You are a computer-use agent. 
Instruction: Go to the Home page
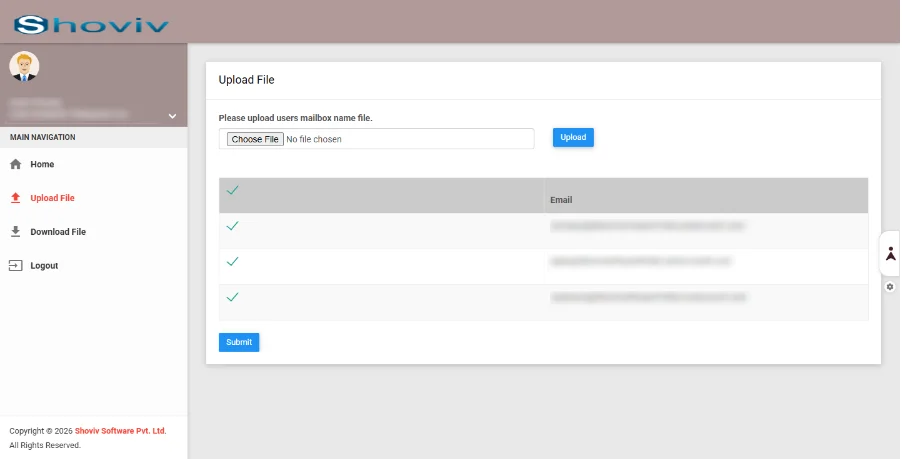(x=42, y=164)
